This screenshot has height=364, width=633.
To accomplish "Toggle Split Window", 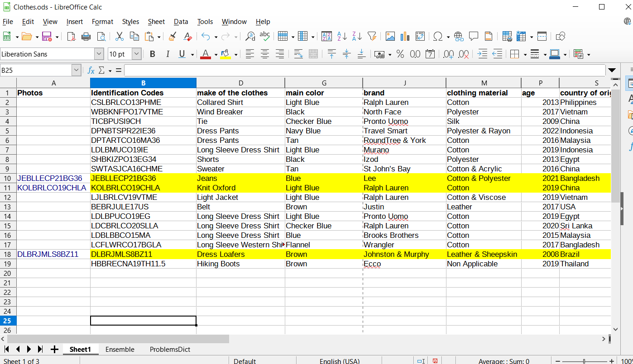I will 542,37.
